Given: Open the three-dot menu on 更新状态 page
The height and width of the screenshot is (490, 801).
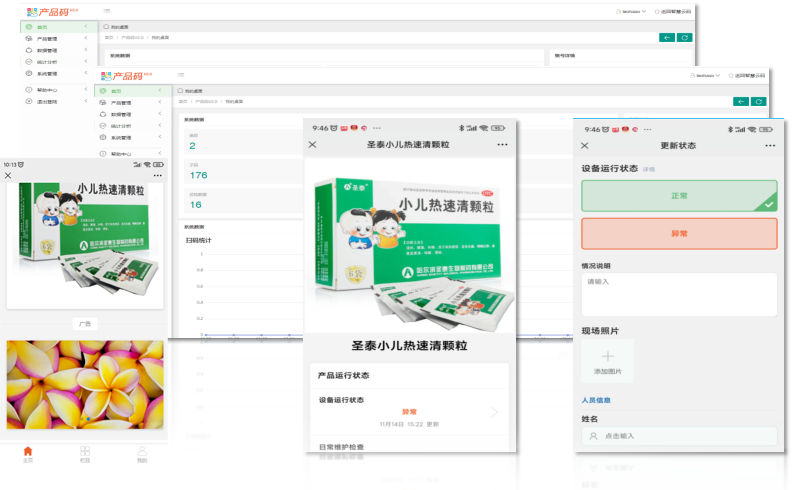Looking at the screenshot, I should point(770,145).
